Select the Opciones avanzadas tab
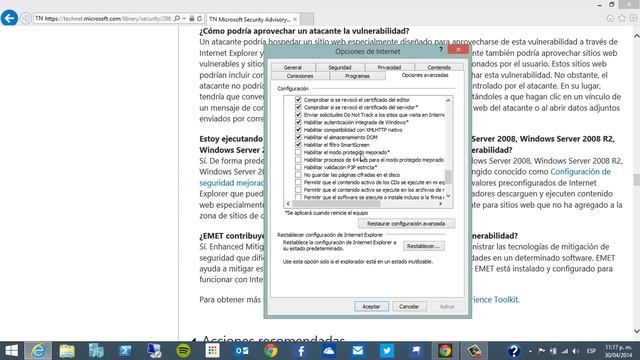640x360 pixels. coord(424,76)
